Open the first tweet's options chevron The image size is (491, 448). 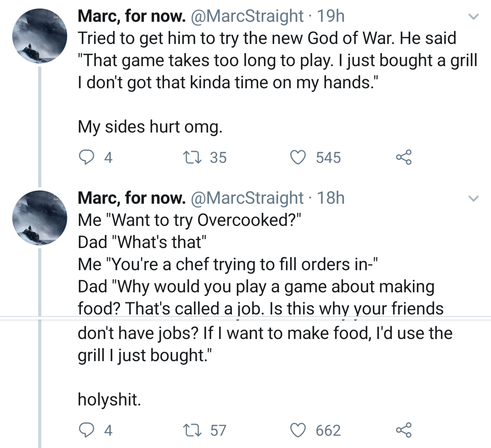(x=474, y=17)
